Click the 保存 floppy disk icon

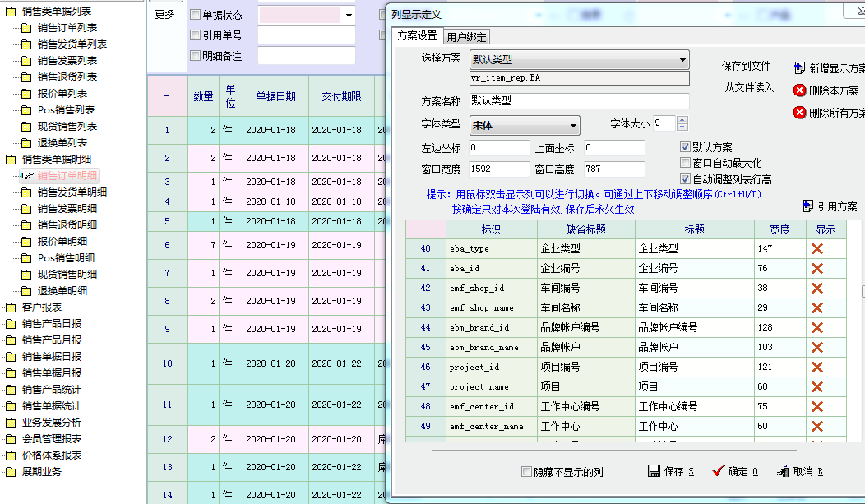coord(654,471)
